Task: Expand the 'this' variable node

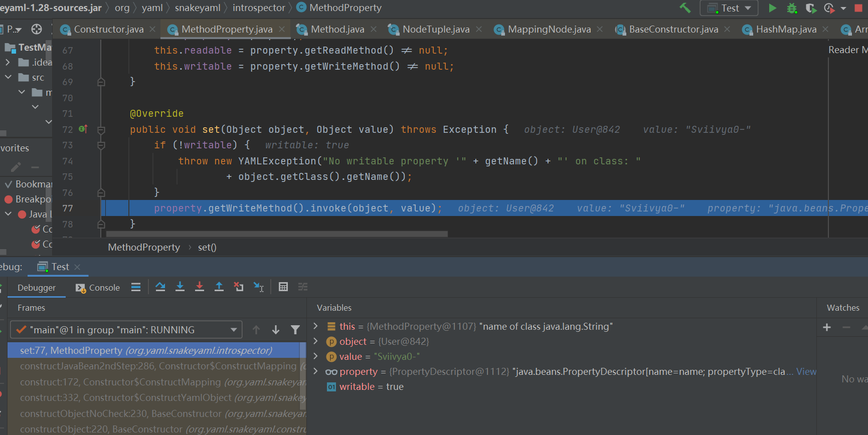Action: 315,326
